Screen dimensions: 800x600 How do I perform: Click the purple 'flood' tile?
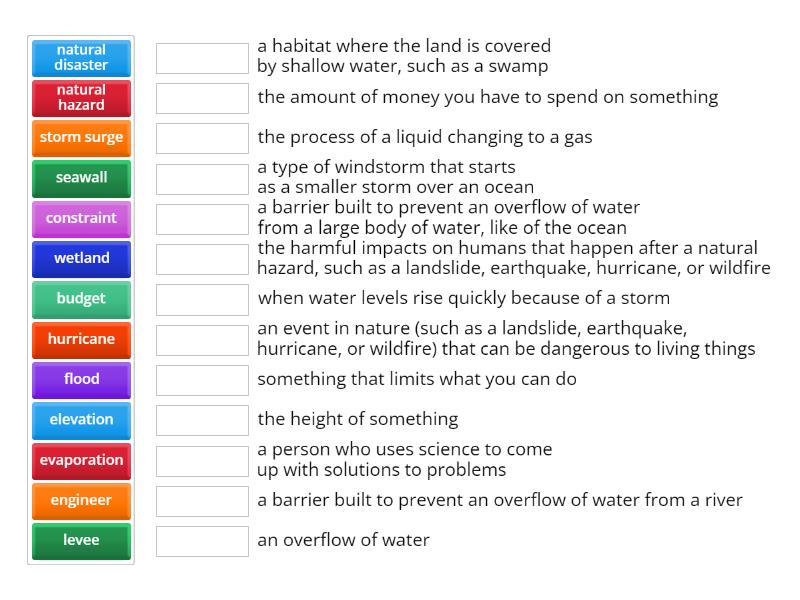point(81,380)
